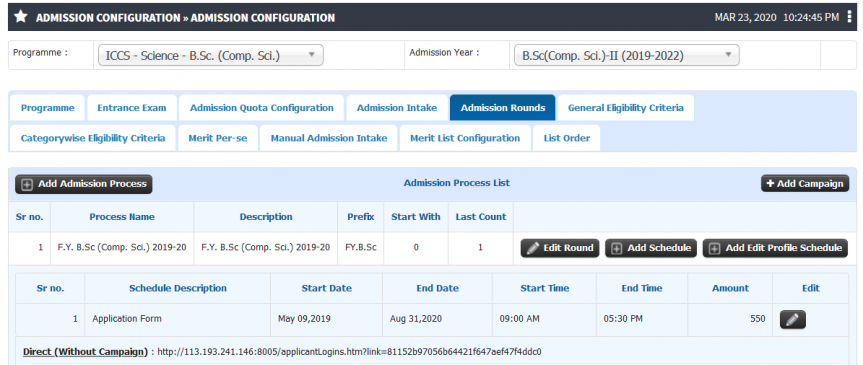Click Add Edit Profile Schedule button

click(775, 248)
